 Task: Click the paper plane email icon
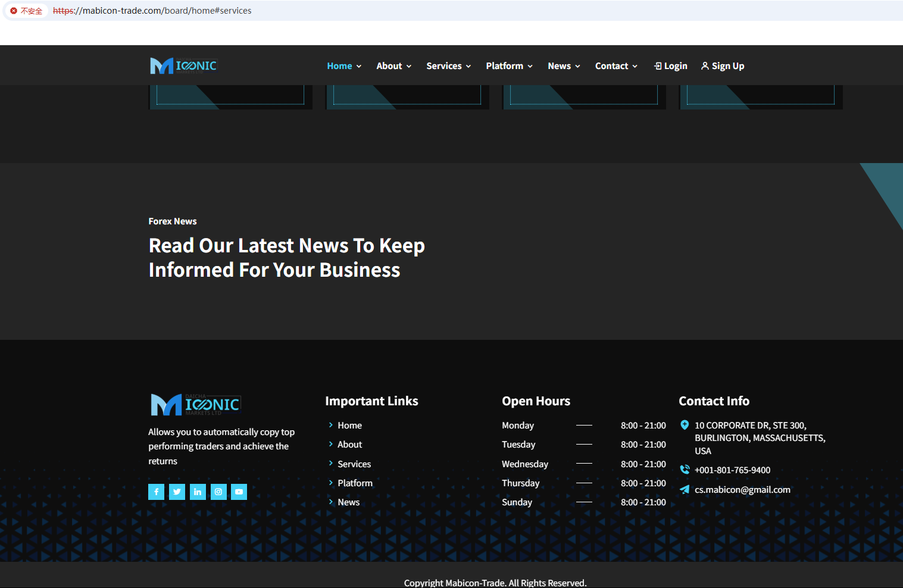point(685,489)
